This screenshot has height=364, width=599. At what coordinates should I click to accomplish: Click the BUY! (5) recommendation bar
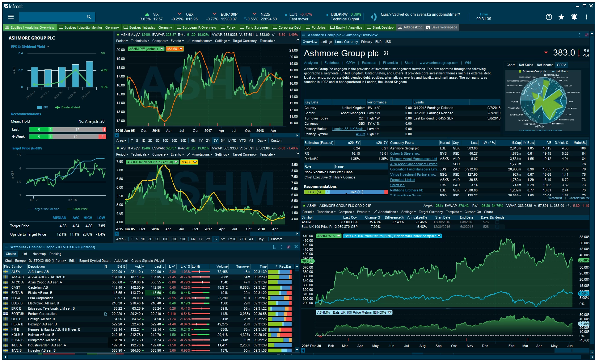point(314,192)
